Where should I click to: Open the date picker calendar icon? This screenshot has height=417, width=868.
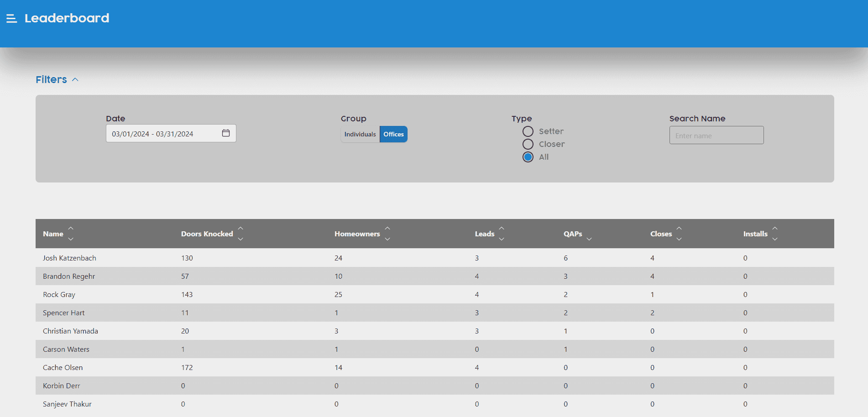click(x=225, y=133)
